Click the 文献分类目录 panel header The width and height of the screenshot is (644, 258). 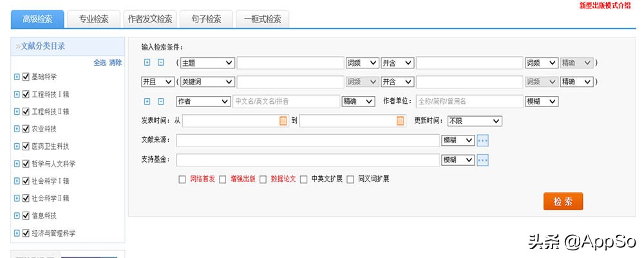coord(68,46)
